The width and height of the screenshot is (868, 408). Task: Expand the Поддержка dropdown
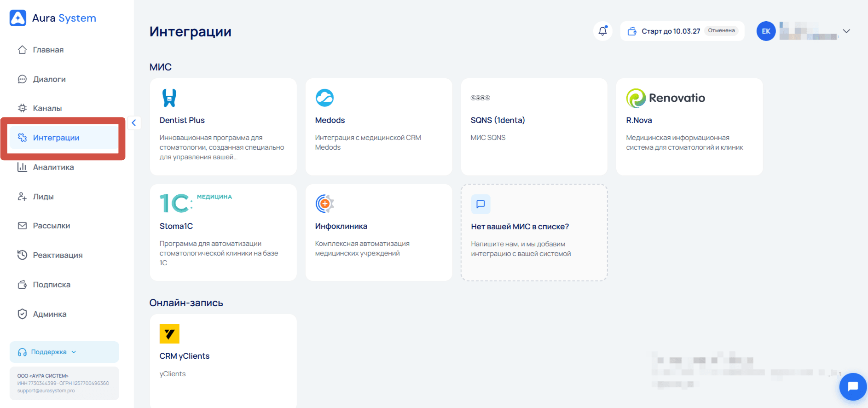click(x=64, y=352)
